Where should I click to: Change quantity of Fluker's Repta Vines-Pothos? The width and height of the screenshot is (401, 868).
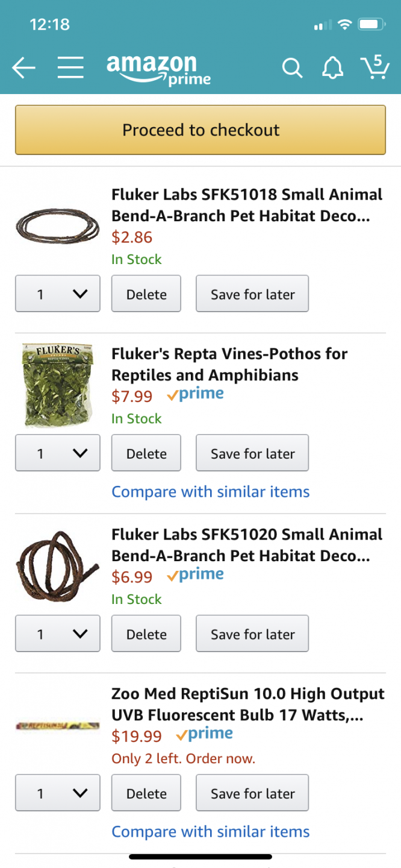58,453
